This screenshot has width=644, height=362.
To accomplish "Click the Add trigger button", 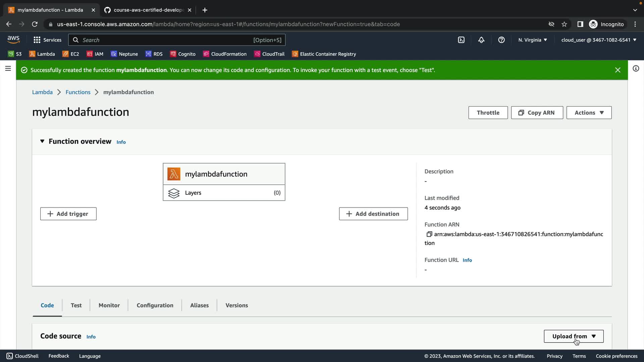I will point(68,214).
